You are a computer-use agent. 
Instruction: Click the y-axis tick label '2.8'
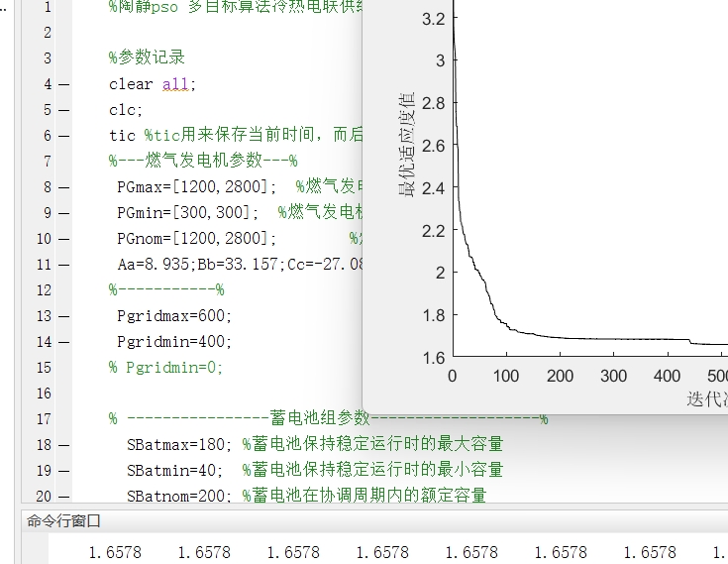(434, 104)
